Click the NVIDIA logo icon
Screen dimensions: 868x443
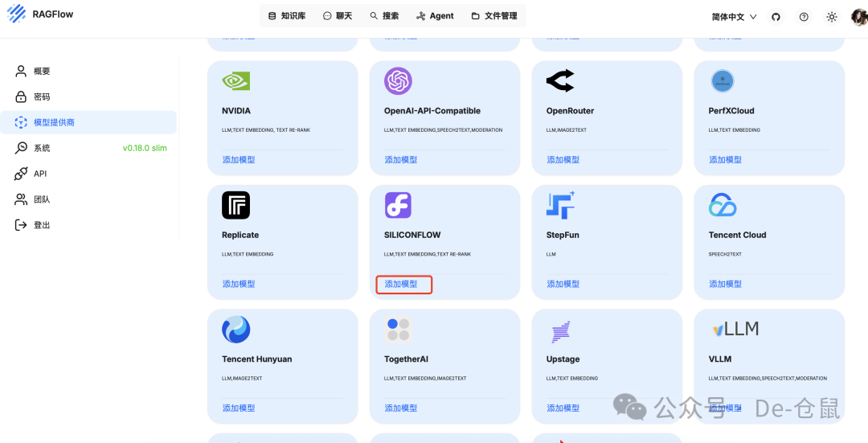pos(235,81)
